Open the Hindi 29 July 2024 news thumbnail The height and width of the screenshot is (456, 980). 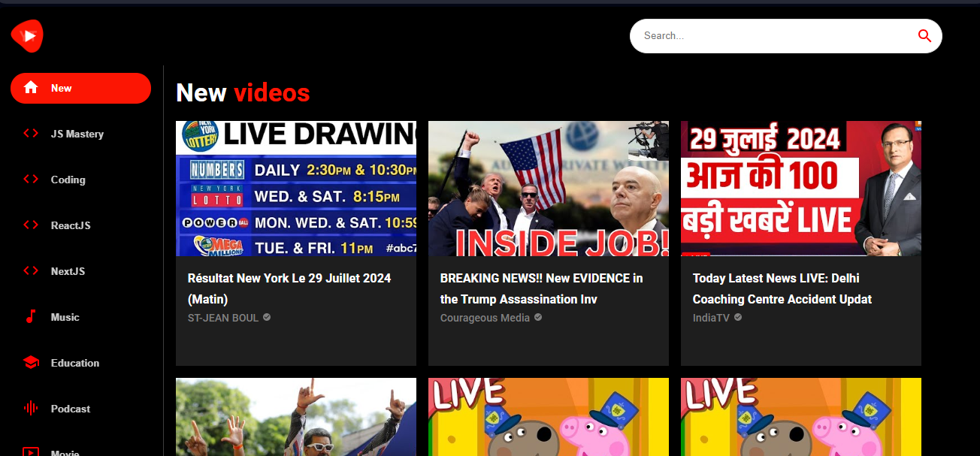click(801, 189)
